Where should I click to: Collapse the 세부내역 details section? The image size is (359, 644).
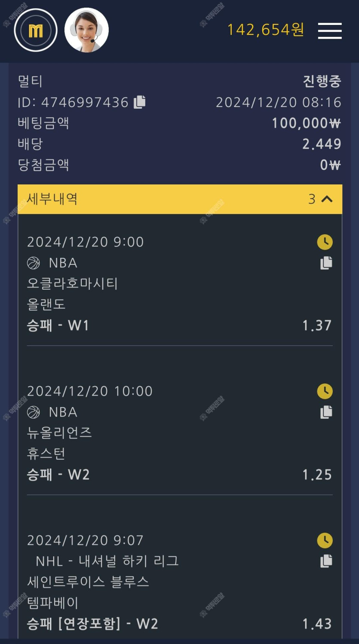coord(327,199)
